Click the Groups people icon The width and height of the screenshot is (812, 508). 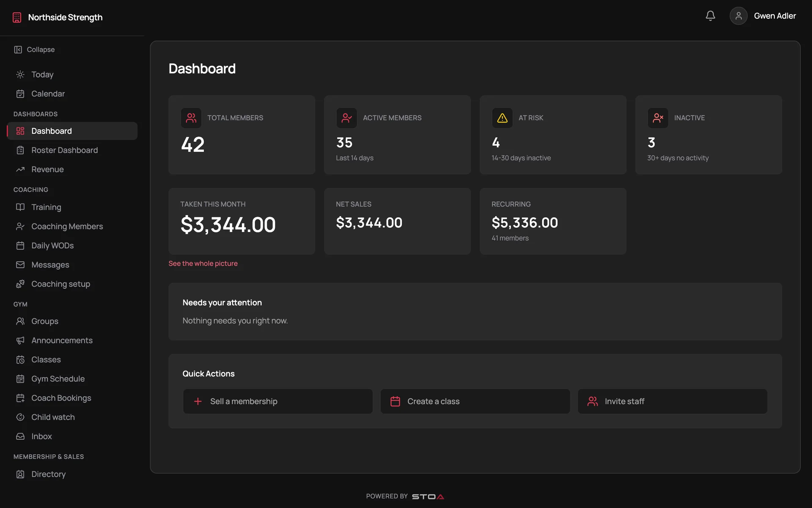[20, 321]
